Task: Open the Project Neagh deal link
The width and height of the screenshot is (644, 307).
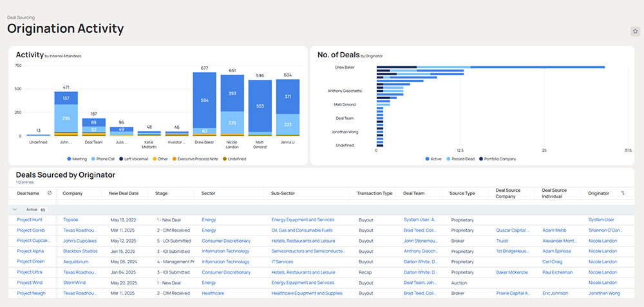Action: (x=31, y=293)
